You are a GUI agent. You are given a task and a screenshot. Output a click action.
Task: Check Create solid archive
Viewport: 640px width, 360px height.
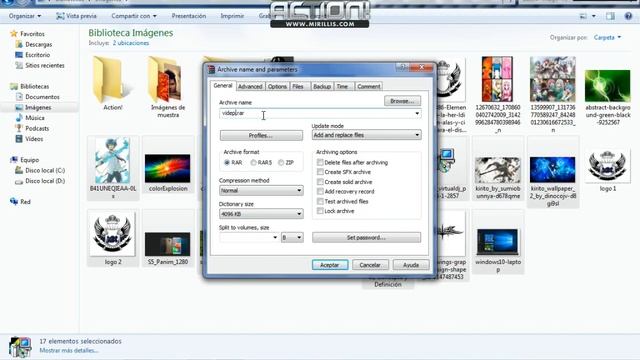[320, 182]
